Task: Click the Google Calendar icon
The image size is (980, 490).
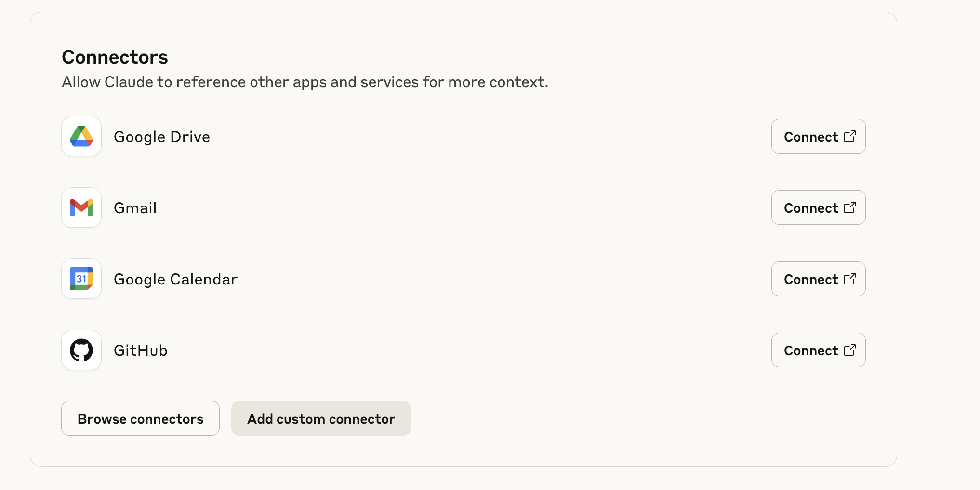Action: pyautogui.click(x=81, y=279)
